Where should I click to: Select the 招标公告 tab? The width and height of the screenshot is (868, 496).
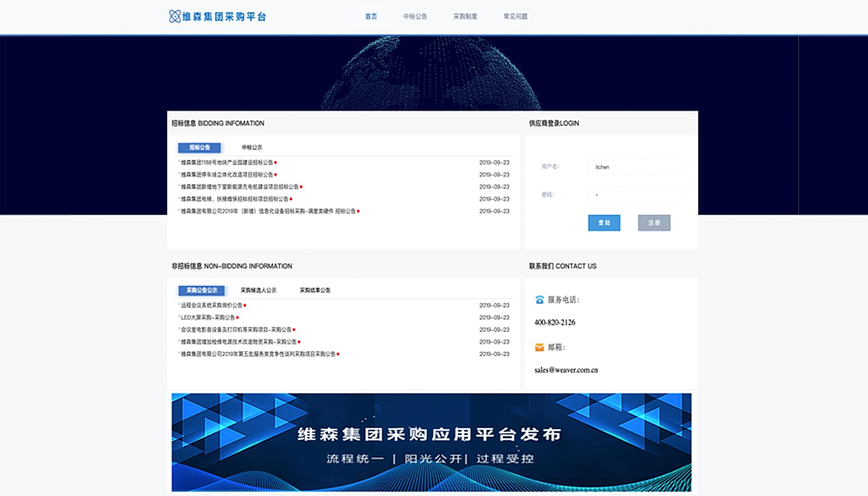click(199, 148)
